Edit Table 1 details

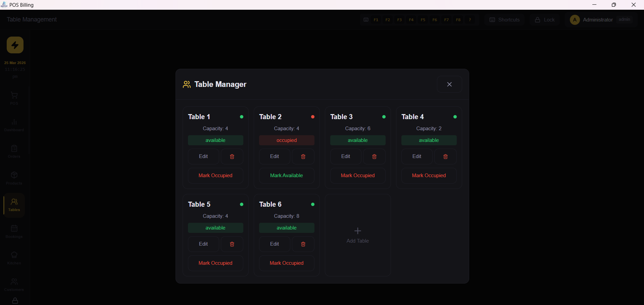[x=203, y=157]
